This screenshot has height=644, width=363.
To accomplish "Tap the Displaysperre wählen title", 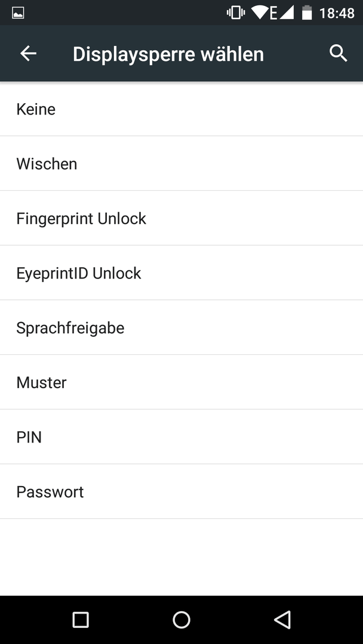I will click(x=168, y=55).
